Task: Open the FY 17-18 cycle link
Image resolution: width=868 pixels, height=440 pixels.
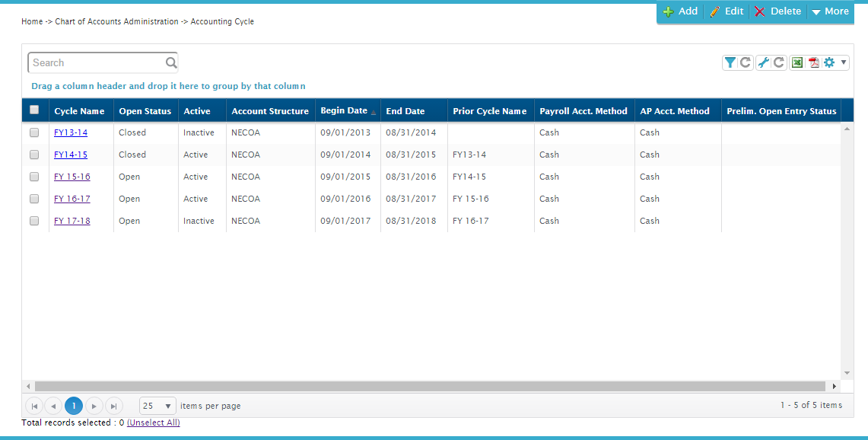Action: [72, 221]
